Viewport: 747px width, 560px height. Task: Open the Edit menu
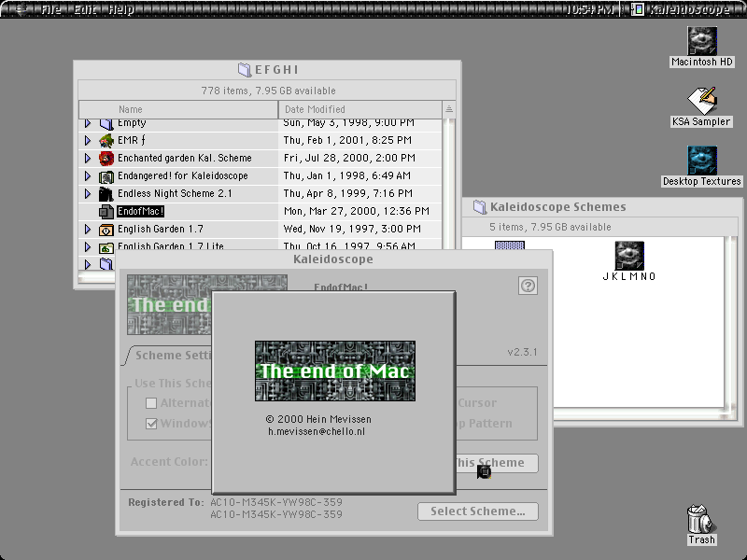pyautogui.click(x=85, y=8)
